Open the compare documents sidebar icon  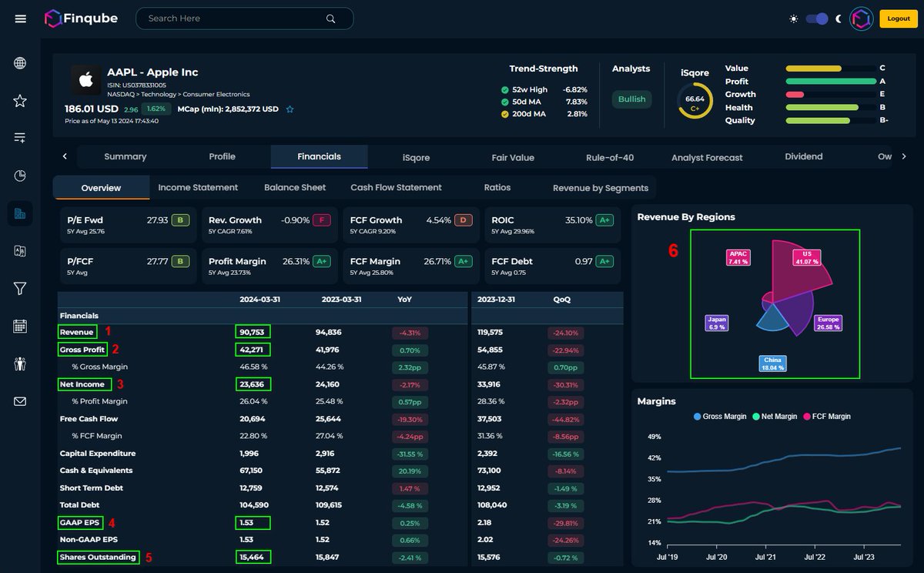tap(20, 250)
